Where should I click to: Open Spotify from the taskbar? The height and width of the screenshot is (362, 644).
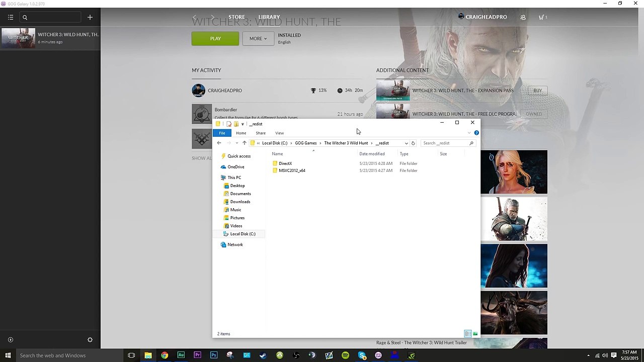345,355
